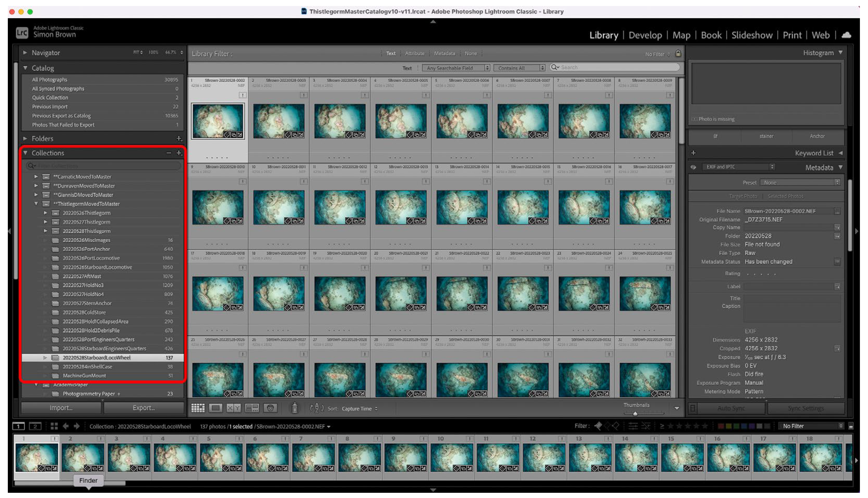This screenshot has width=868, height=498.
Task: Click Sync Settings button
Action: tap(806, 408)
